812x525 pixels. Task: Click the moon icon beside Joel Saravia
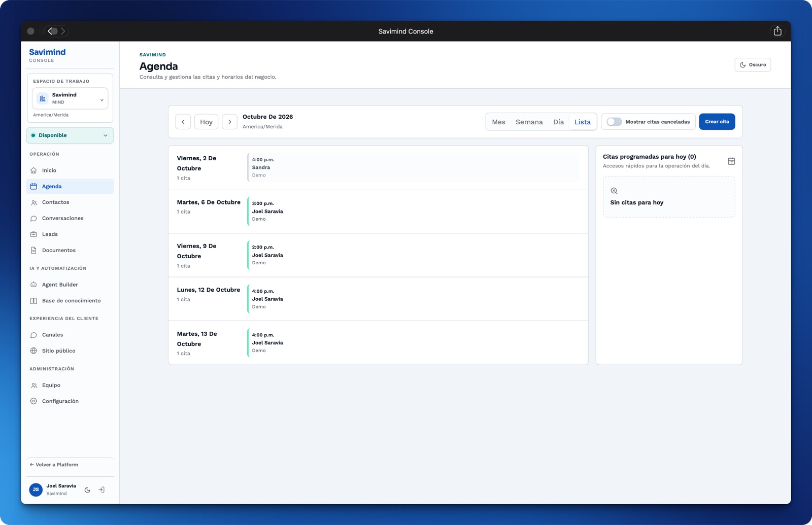coord(87,490)
